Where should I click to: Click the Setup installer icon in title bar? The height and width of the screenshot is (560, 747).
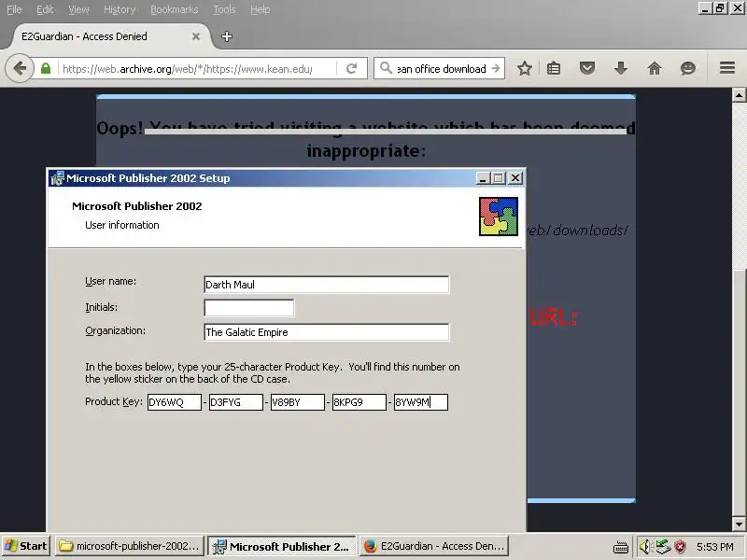(x=57, y=178)
